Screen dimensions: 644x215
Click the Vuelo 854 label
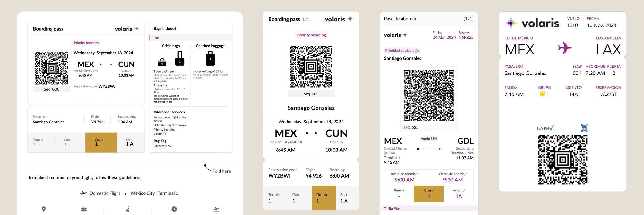click(429, 139)
